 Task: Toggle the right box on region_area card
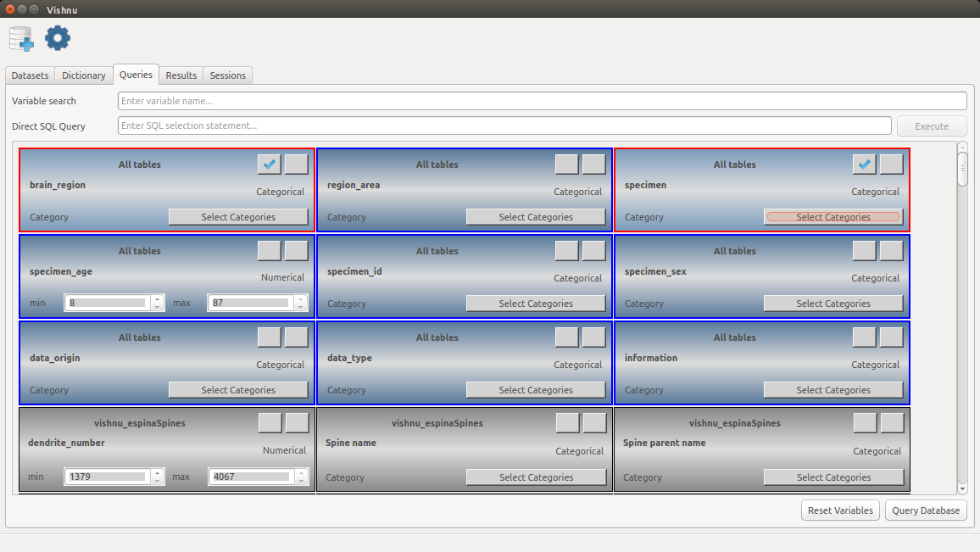coord(593,164)
